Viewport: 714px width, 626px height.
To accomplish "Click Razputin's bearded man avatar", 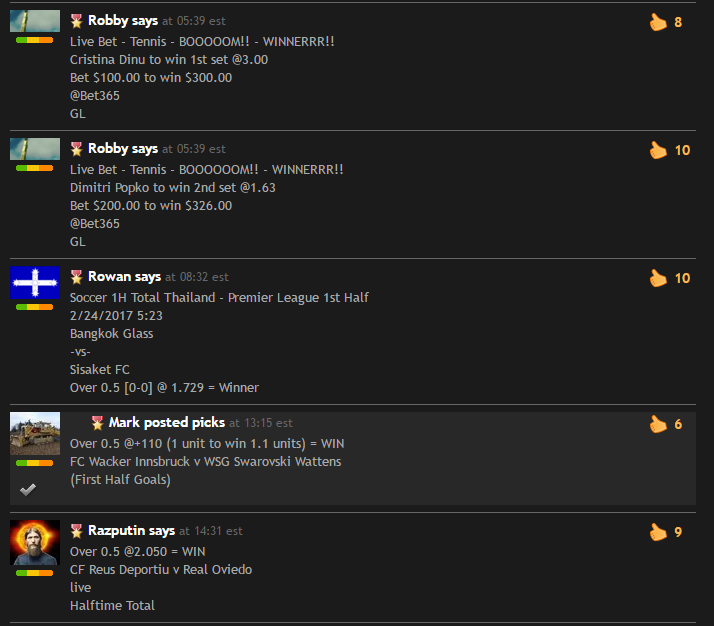I will (35, 543).
